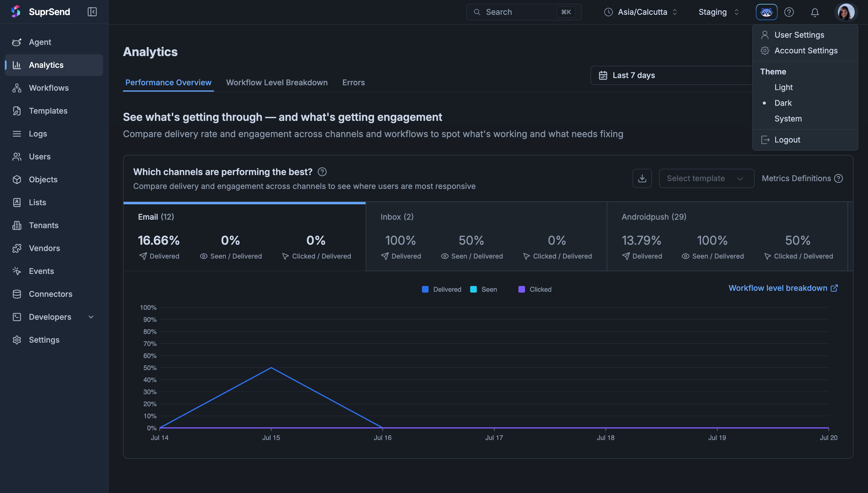Viewport: 868px width, 493px height.
Task: Open the Lists sidebar item
Action: (x=54, y=203)
